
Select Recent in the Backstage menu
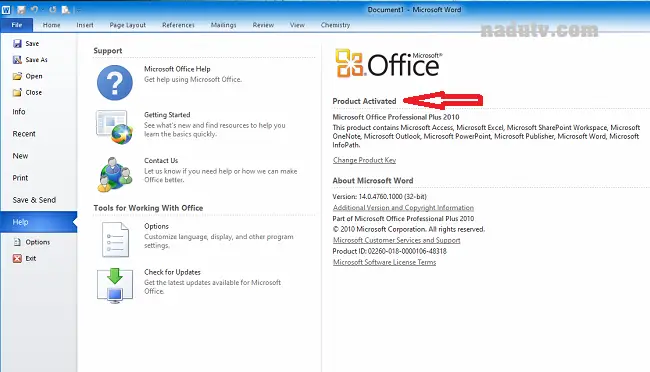38,134
